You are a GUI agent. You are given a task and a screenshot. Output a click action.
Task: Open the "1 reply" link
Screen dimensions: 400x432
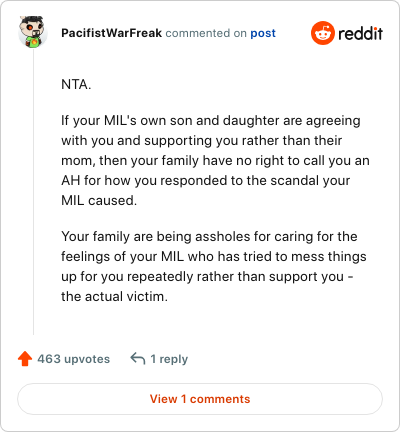point(169,359)
